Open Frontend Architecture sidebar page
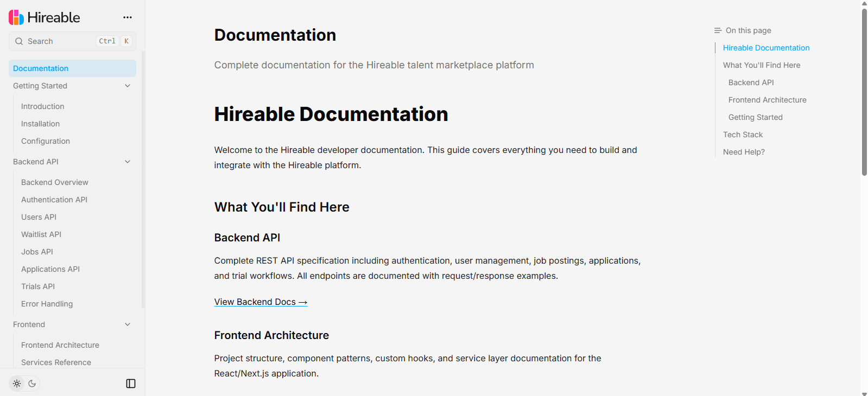The width and height of the screenshot is (868, 396). (x=60, y=345)
